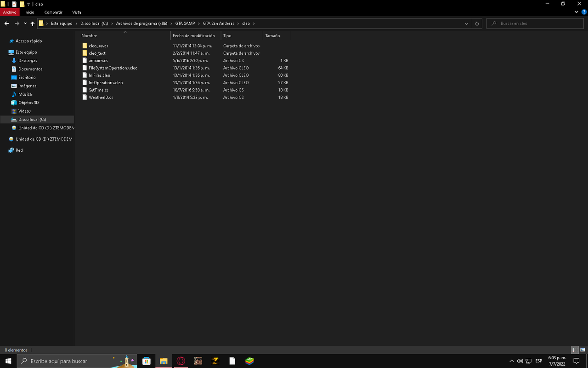The height and width of the screenshot is (368, 588).
Task: Open Descargas in the navigation pane
Action: tap(28, 61)
